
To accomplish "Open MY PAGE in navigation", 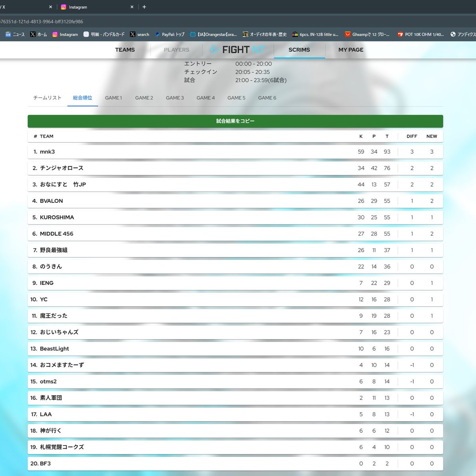I will pyautogui.click(x=351, y=50).
